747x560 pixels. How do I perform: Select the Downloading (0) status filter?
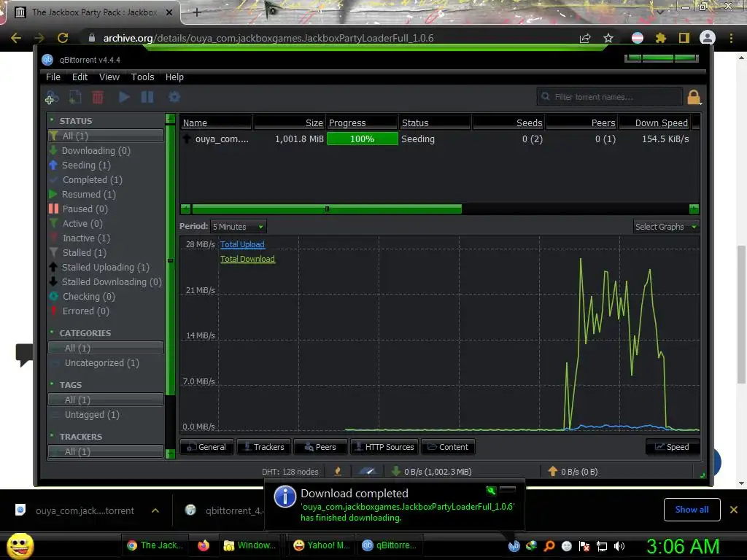[x=96, y=150]
